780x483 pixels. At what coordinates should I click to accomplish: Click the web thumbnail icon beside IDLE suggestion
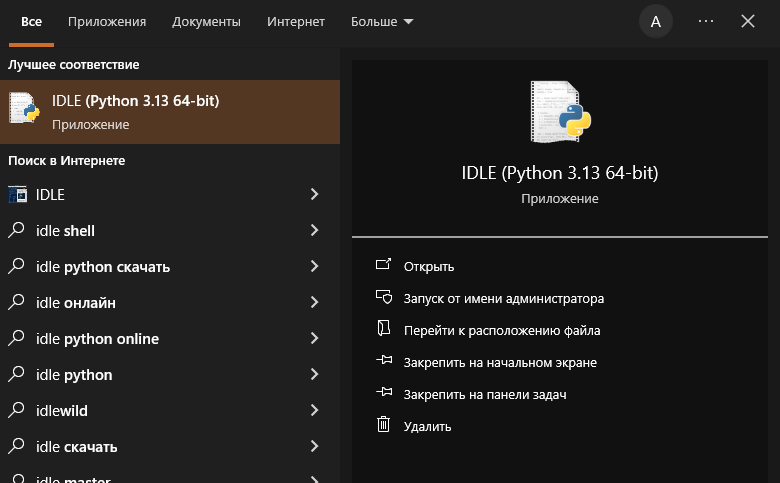point(18,194)
